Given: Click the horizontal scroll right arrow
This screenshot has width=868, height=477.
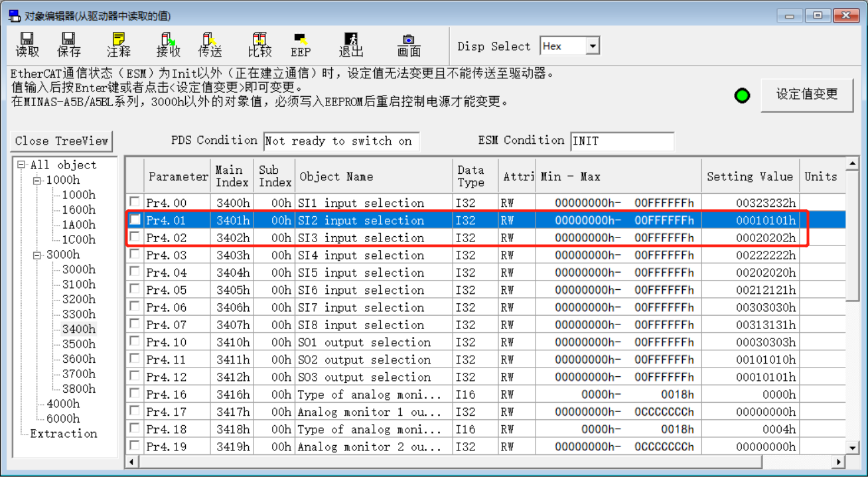Looking at the screenshot, I should point(839,462).
